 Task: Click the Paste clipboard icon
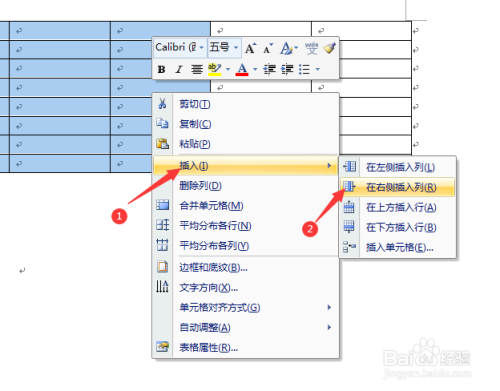162,144
